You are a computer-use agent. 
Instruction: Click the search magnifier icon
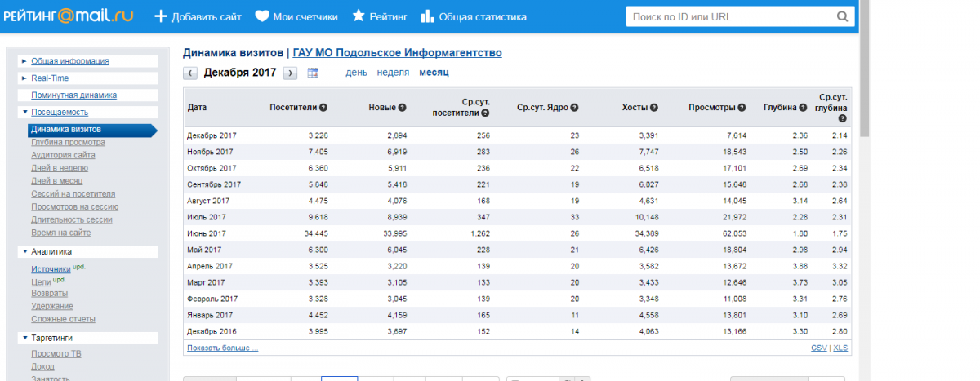click(x=842, y=16)
